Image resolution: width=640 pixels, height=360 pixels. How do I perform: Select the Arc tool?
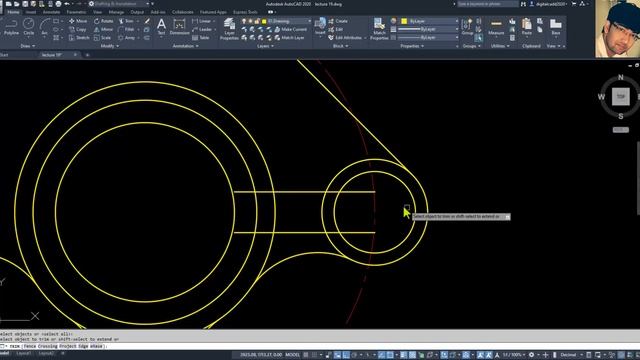pos(44,27)
